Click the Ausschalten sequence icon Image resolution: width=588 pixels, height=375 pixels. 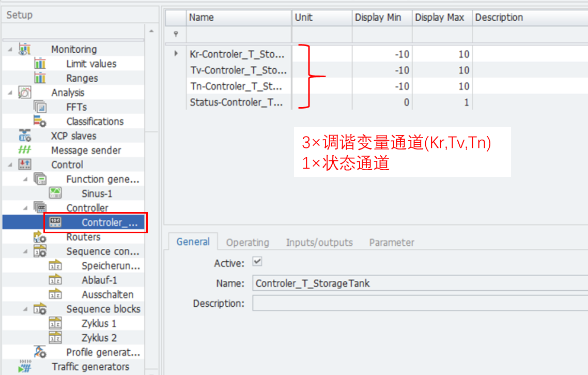[55, 294]
